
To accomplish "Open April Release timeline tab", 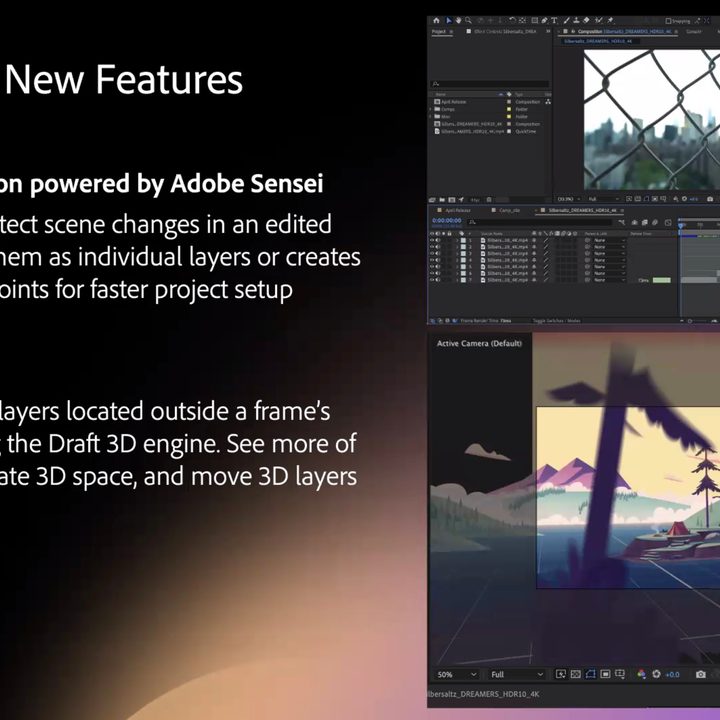I will [457, 210].
